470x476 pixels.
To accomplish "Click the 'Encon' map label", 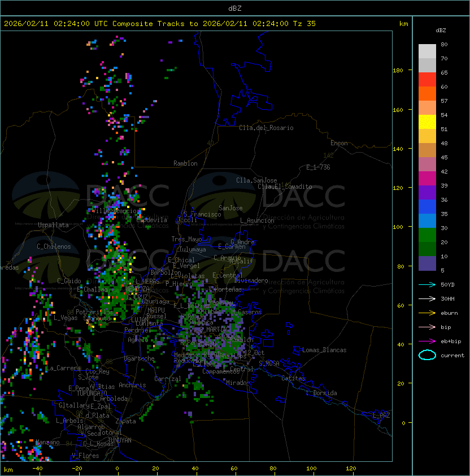I will click(x=339, y=143).
